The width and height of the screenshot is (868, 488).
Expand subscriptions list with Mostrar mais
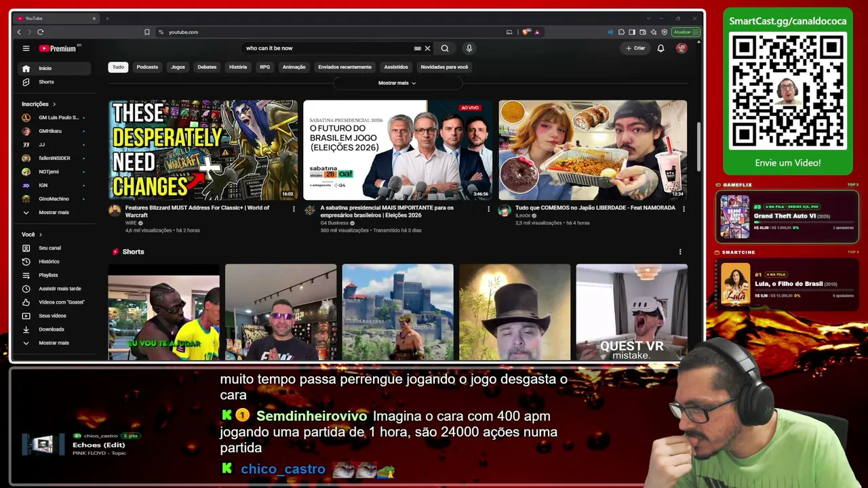(56, 213)
